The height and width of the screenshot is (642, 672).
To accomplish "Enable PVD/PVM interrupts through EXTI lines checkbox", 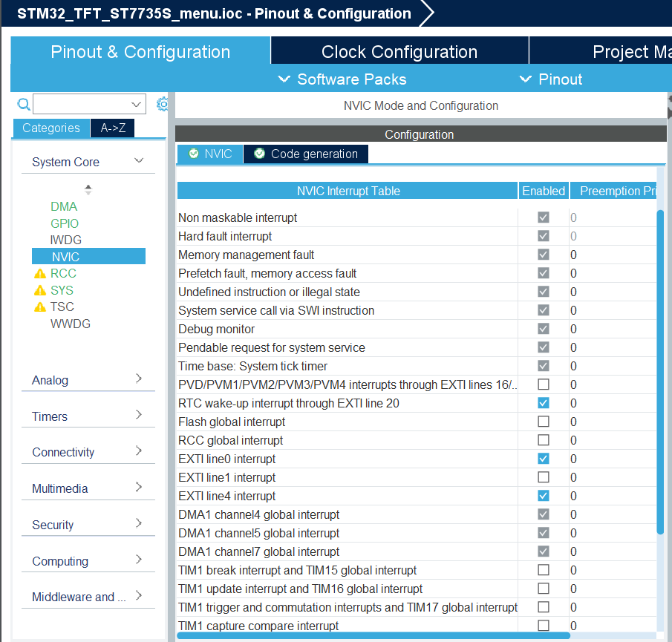I will pos(544,384).
